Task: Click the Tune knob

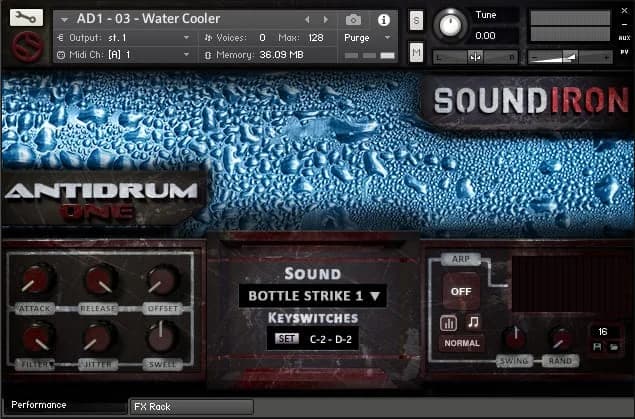Action: pos(450,25)
